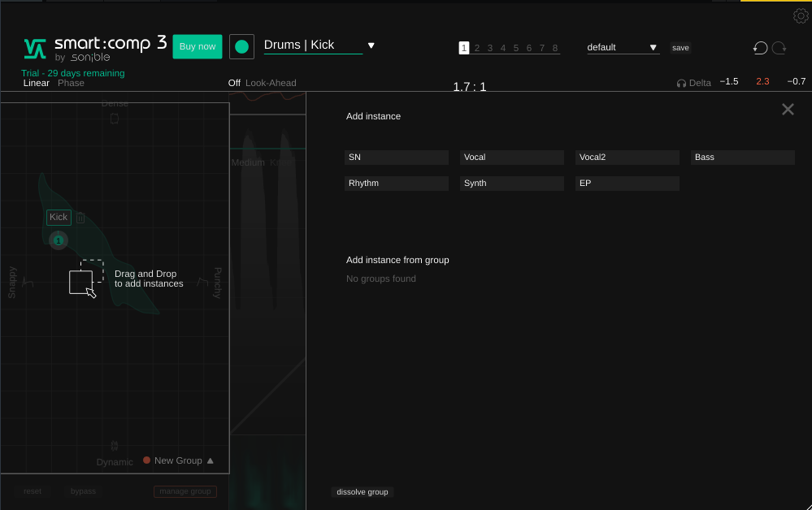
Task: Select the Kick instance node 1
Action: pos(58,240)
